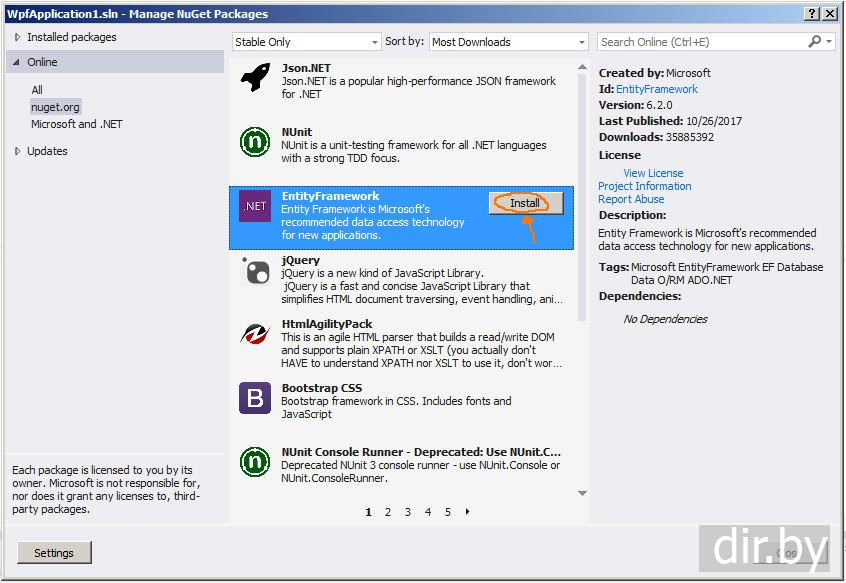Go to page 2 of results

(387, 512)
